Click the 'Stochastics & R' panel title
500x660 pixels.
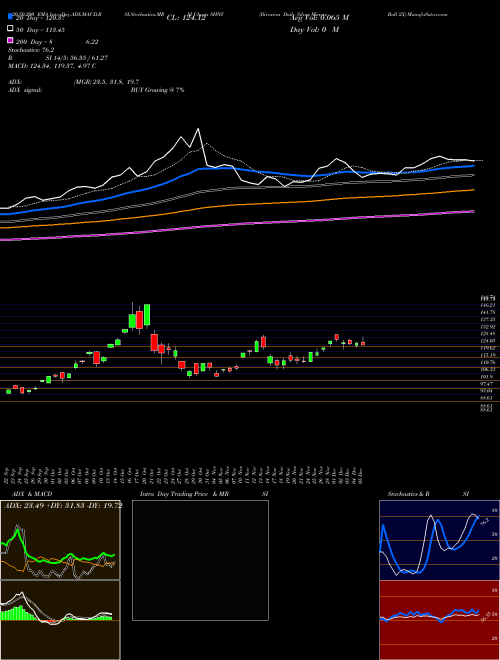click(x=408, y=494)
